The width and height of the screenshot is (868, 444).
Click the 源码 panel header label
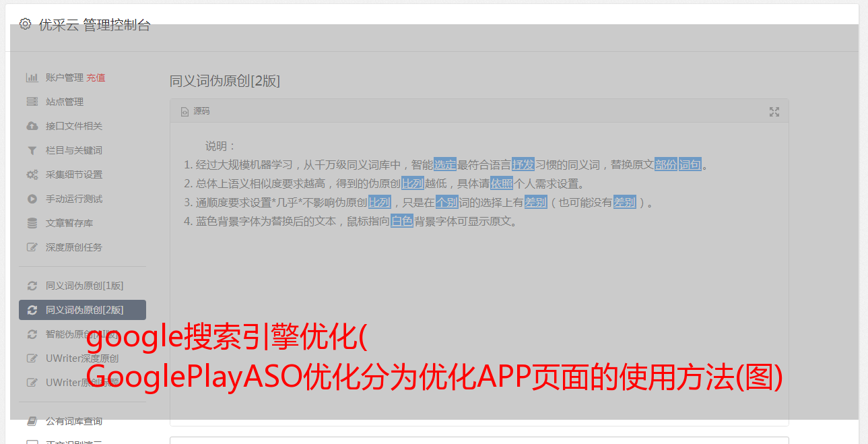click(x=202, y=111)
